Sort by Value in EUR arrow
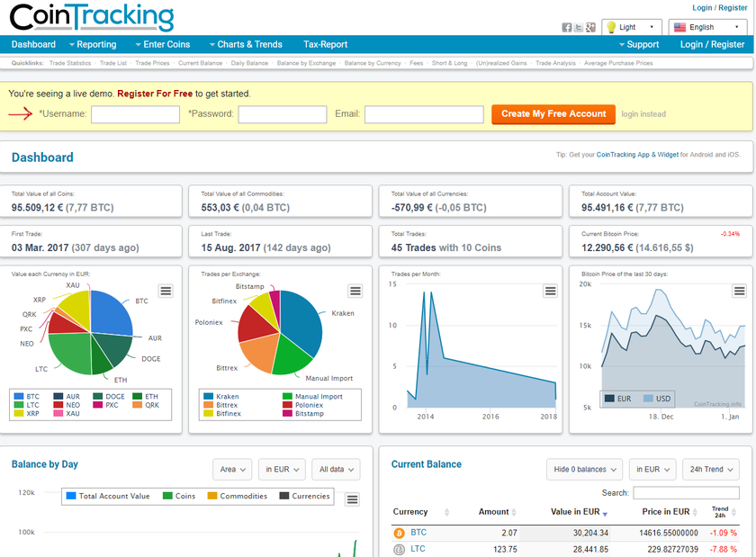756x557 pixels. tap(605, 514)
